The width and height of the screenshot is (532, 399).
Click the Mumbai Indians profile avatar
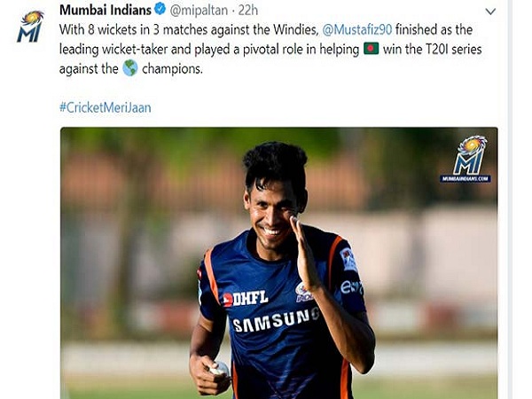point(30,27)
